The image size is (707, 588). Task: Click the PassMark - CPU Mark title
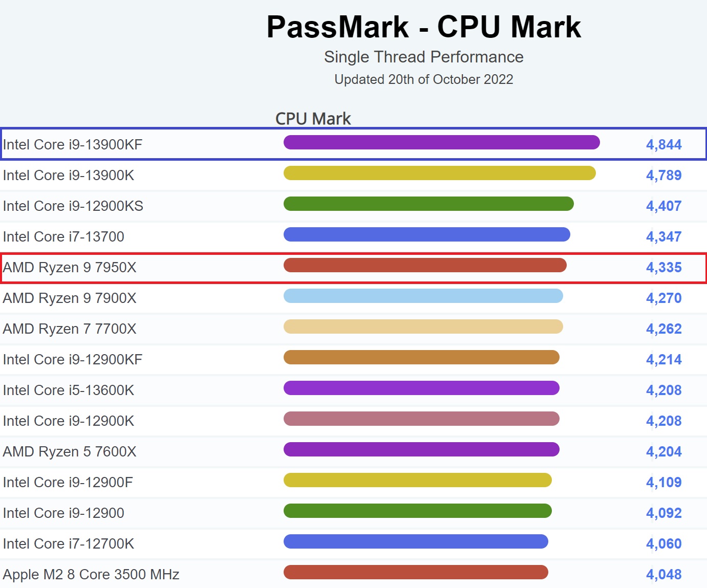(424, 27)
